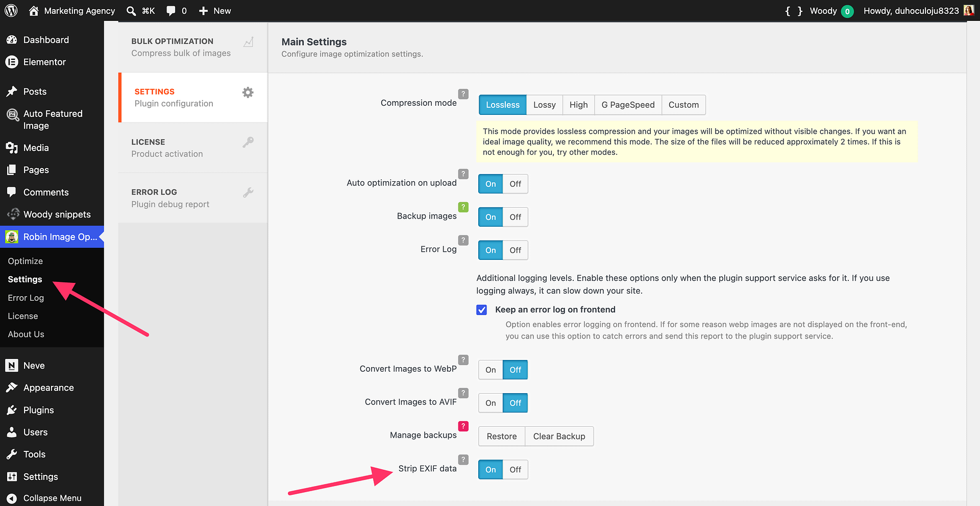This screenshot has height=506, width=980.
Task: Open Optimize submenu item
Action: coord(26,261)
